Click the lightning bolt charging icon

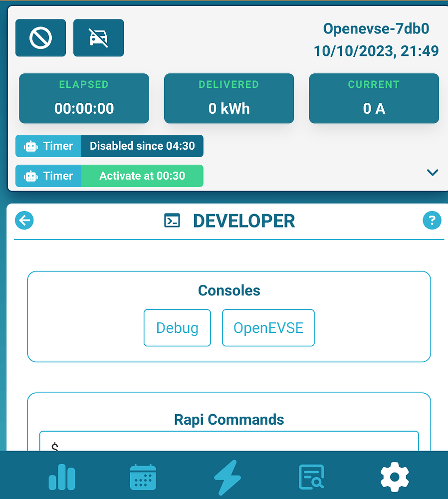(x=228, y=477)
